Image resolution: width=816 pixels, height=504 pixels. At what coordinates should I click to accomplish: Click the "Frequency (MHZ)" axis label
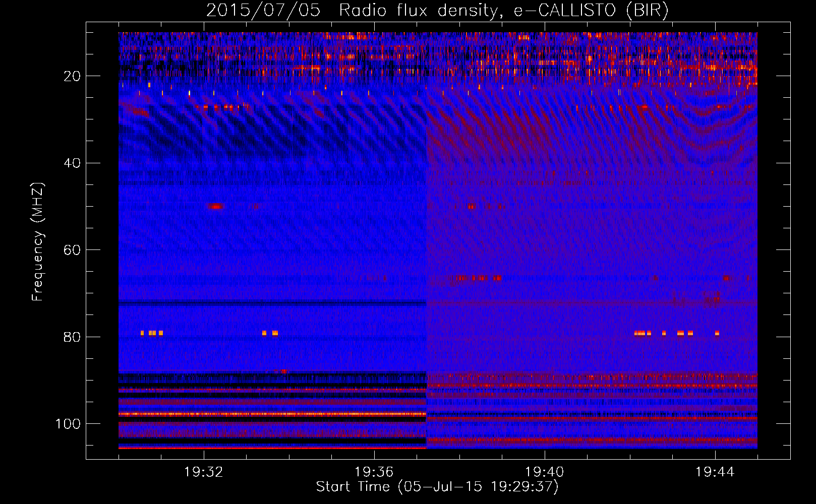(x=38, y=242)
